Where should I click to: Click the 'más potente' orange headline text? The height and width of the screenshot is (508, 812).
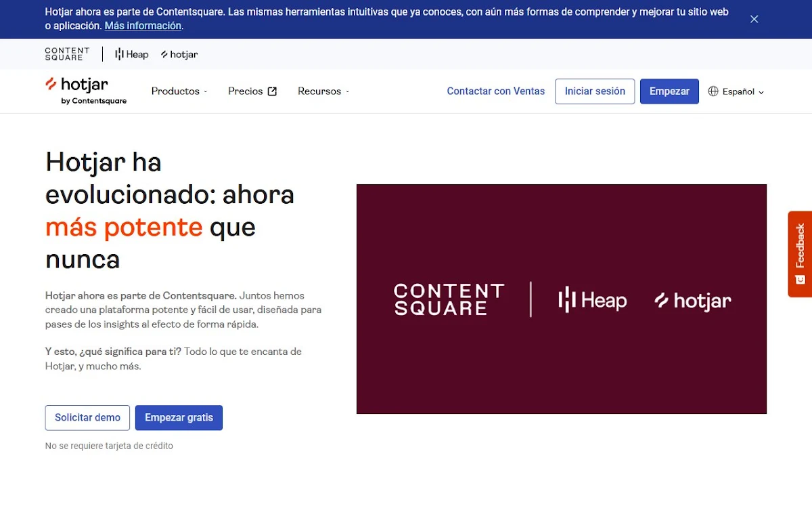124,227
